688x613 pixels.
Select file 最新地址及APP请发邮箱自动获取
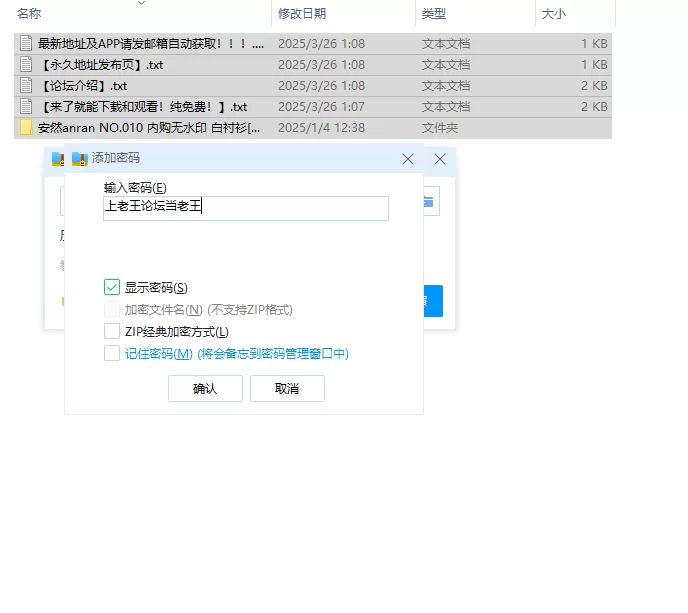point(313,44)
